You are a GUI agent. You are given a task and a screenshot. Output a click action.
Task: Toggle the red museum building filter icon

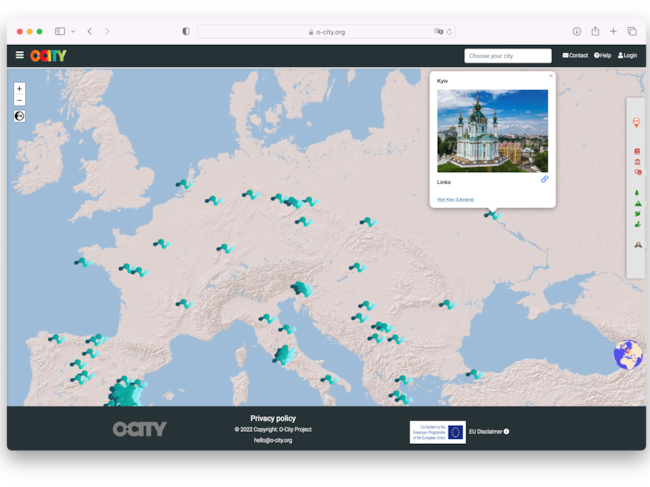coord(637,161)
